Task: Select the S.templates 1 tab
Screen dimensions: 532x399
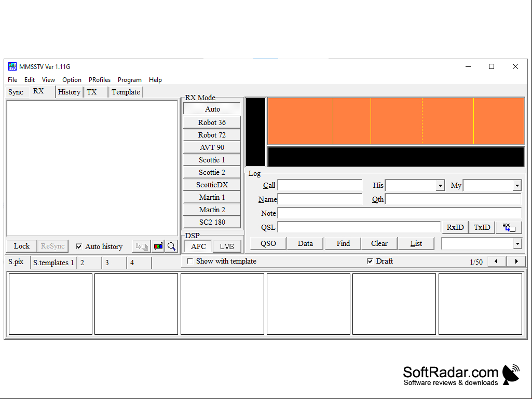Action: [x=53, y=263]
